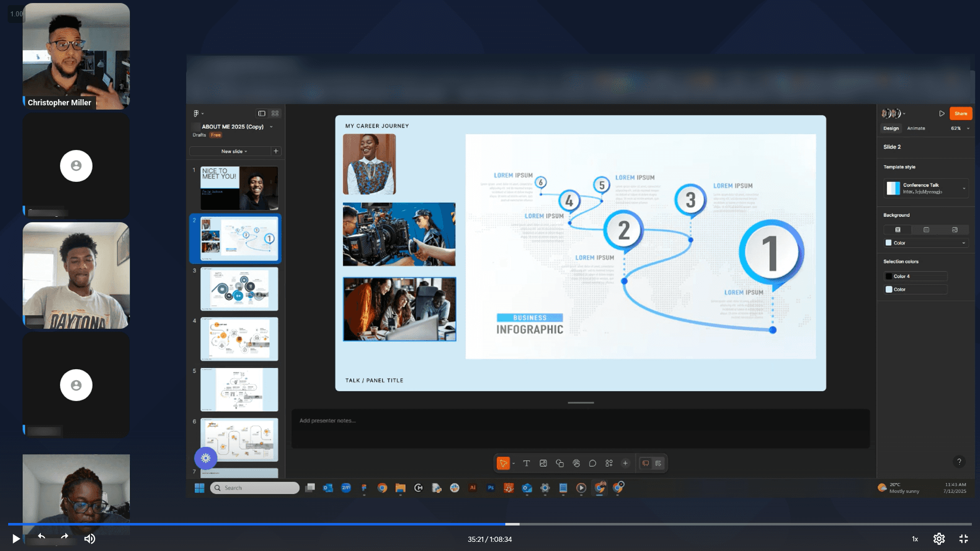This screenshot has width=980, height=551.
Task: Select image background type option
Action: tap(954, 230)
